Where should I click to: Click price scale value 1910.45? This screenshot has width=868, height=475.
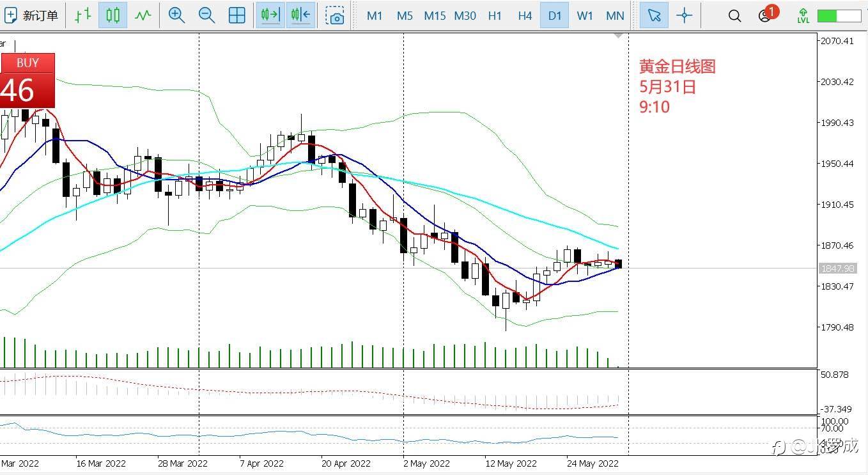click(x=837, y=205)
